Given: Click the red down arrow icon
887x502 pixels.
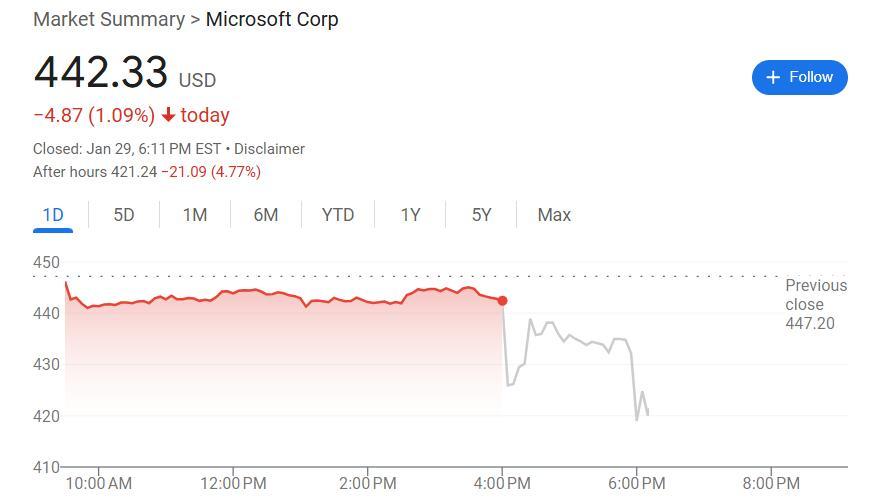Looking at the screenshot, I should [168, 116].
